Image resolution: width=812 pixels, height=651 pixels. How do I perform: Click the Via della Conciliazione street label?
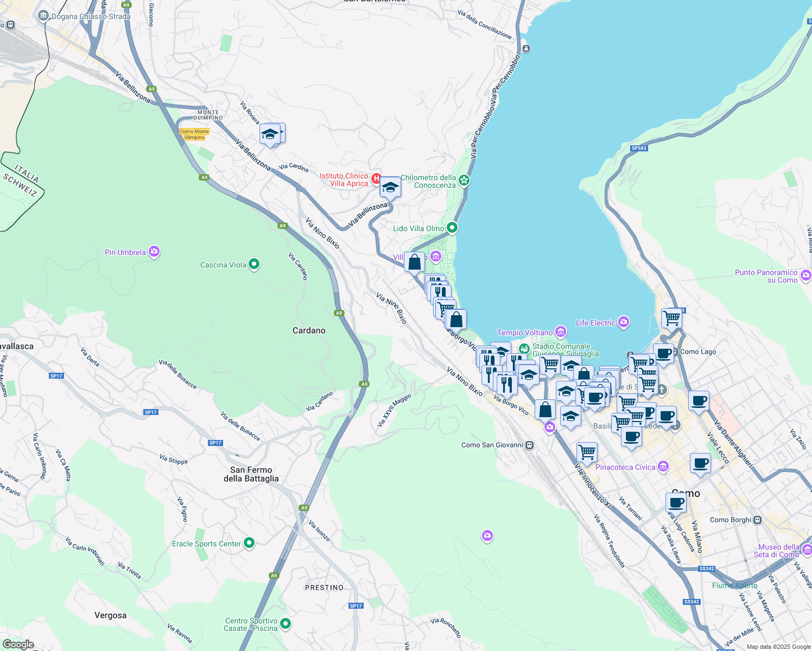485,24
